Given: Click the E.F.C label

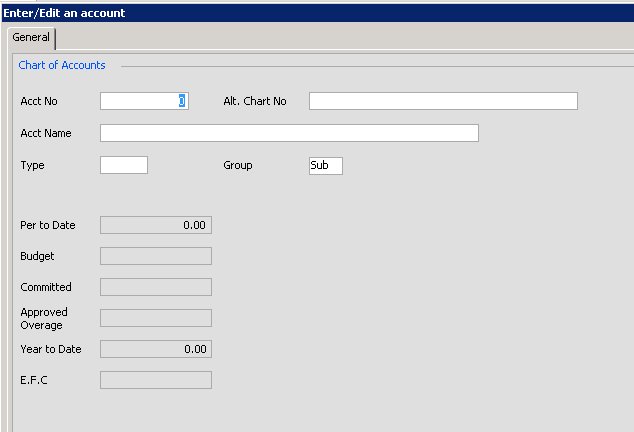Looking at the screenshot, I should coord(34,380).
